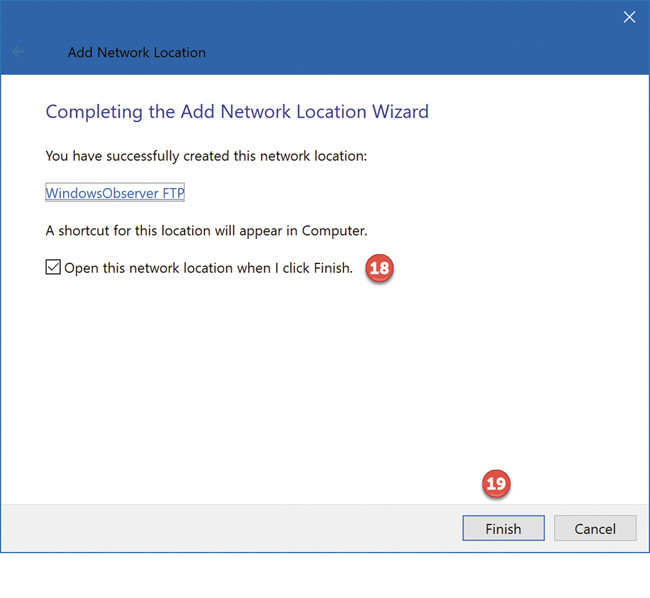The width and height of the screenshot is (650, 598).
Task: Click 'Finish' word inside the checkbox label
Action: tap(330, 268)
